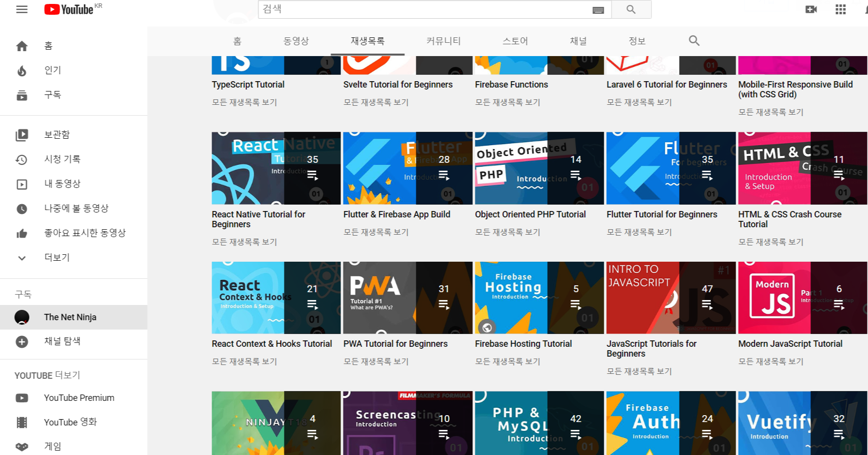Open The Net Ninja subscription entry

[74, 317]
